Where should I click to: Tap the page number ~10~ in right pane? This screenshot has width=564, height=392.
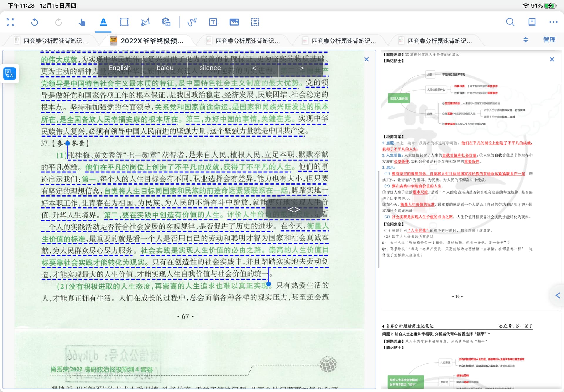(x=457, y=296)
